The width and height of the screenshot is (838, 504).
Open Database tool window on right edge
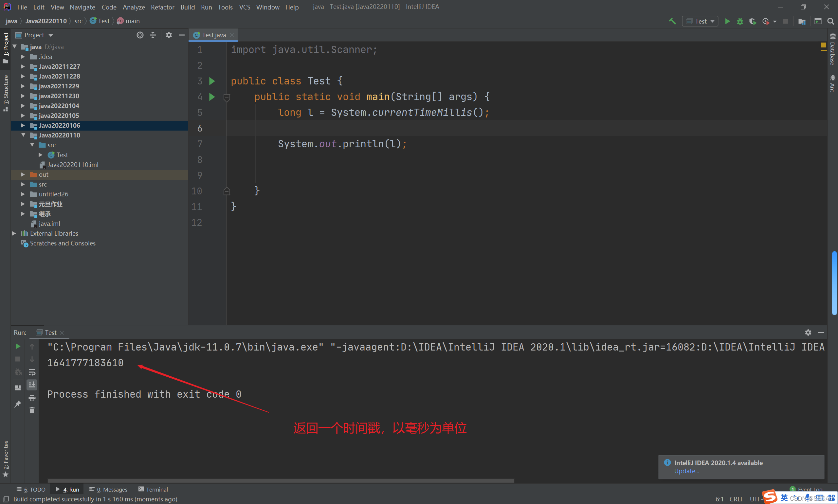[832, 49]
